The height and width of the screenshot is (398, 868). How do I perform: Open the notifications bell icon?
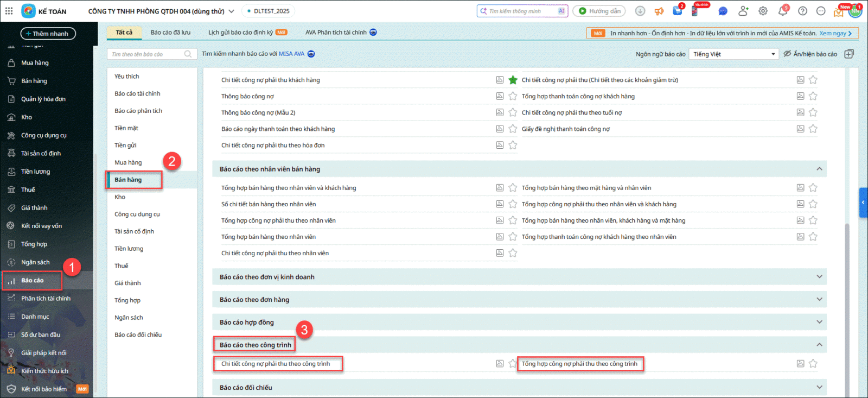(x=782, y=11)
